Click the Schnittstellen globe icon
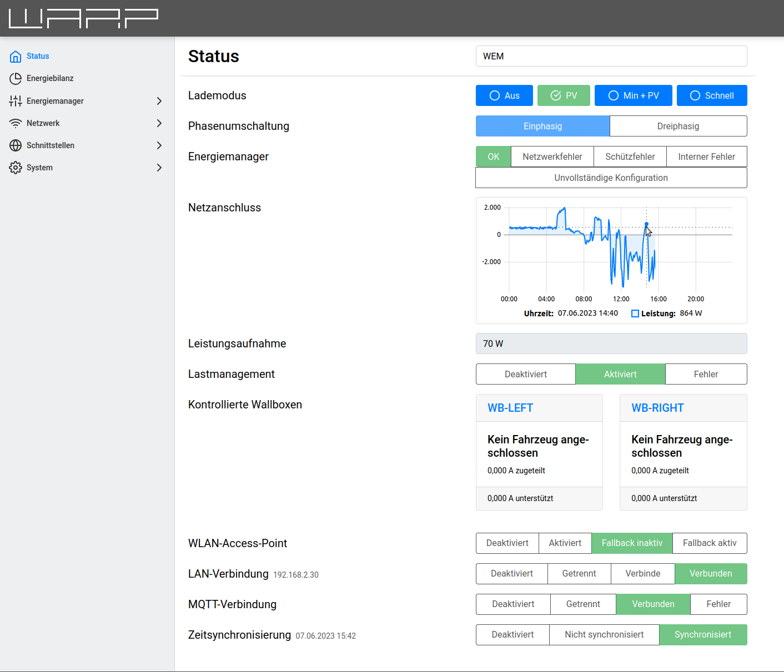The height and width of the screenshot is (672, 784). tap(16, 145)
